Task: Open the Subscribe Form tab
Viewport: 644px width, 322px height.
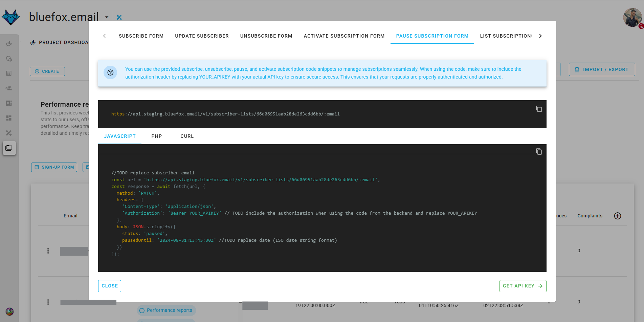Action: (141, 36)
